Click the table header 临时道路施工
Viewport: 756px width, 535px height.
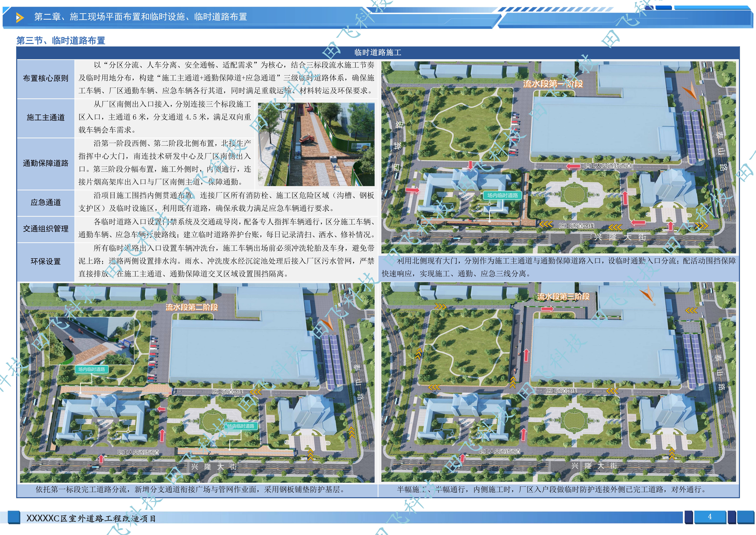(378, 52)
